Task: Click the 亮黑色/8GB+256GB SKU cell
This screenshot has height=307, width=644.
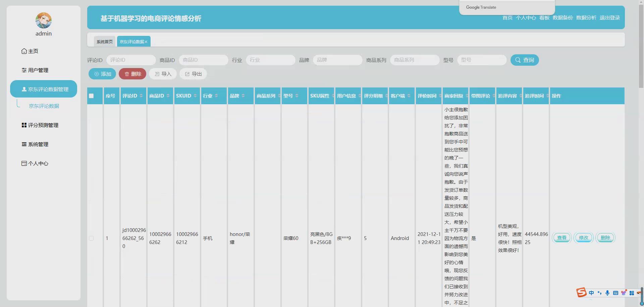Action: coord(321,238)
